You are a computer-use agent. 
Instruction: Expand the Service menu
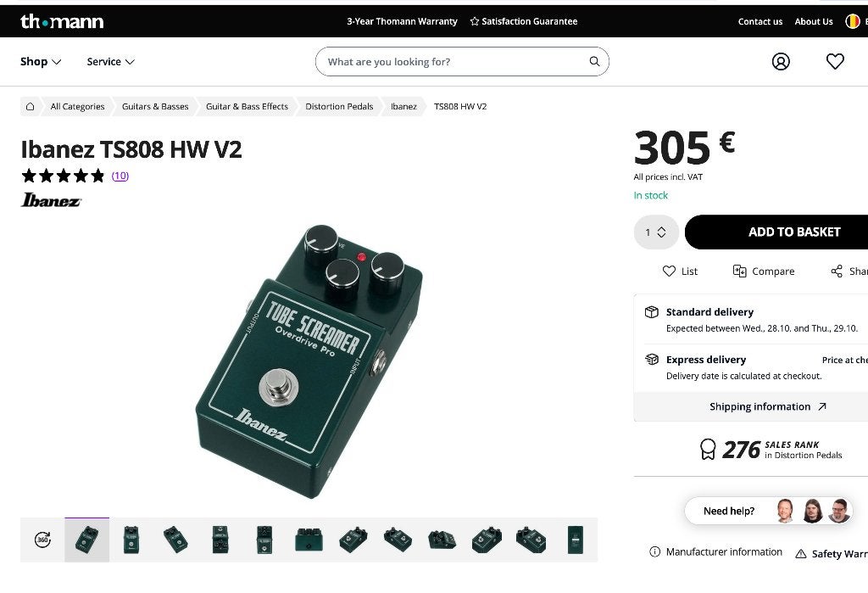click(x=111, y=62)
